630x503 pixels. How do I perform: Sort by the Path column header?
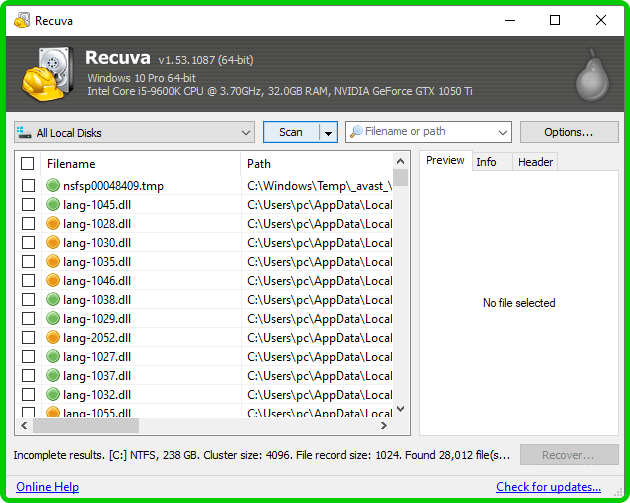click(x=317, y=164)
